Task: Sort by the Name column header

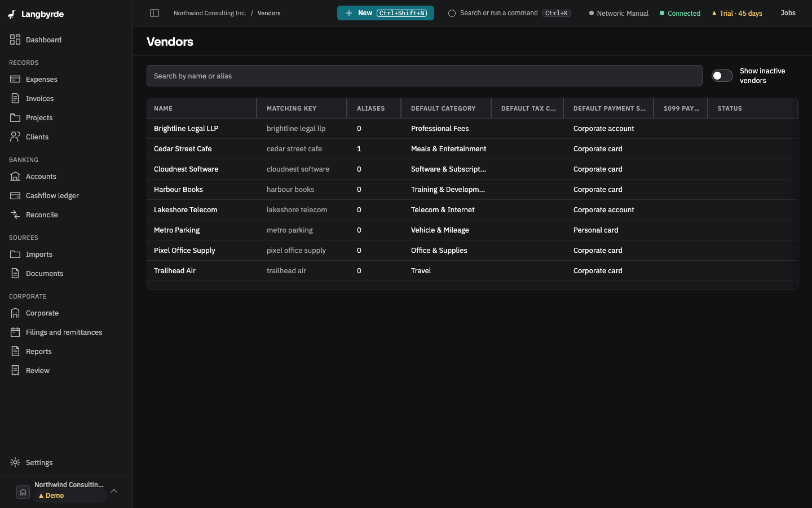Action: point(201,108)
